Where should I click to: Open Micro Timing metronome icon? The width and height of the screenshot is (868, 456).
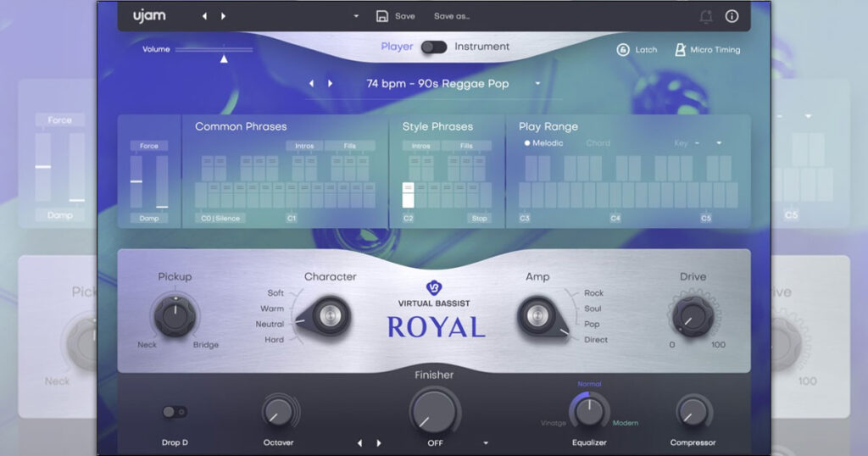[680, 50]
